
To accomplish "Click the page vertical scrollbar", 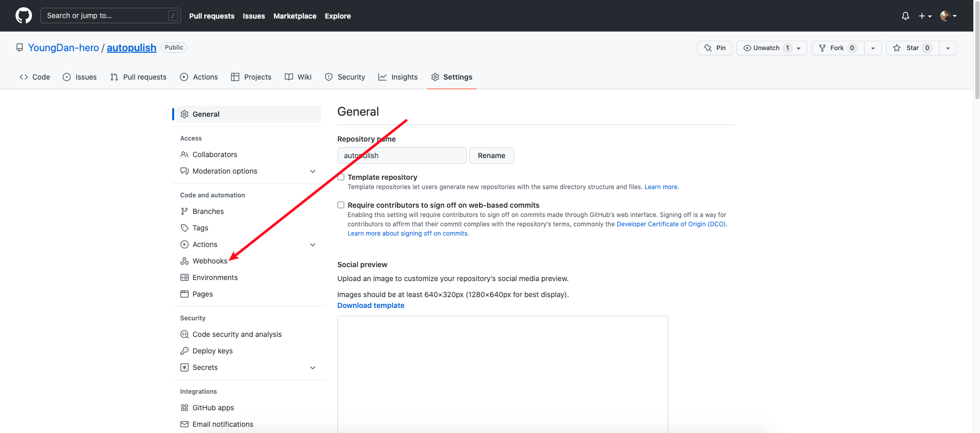I will tap(977, 49).
